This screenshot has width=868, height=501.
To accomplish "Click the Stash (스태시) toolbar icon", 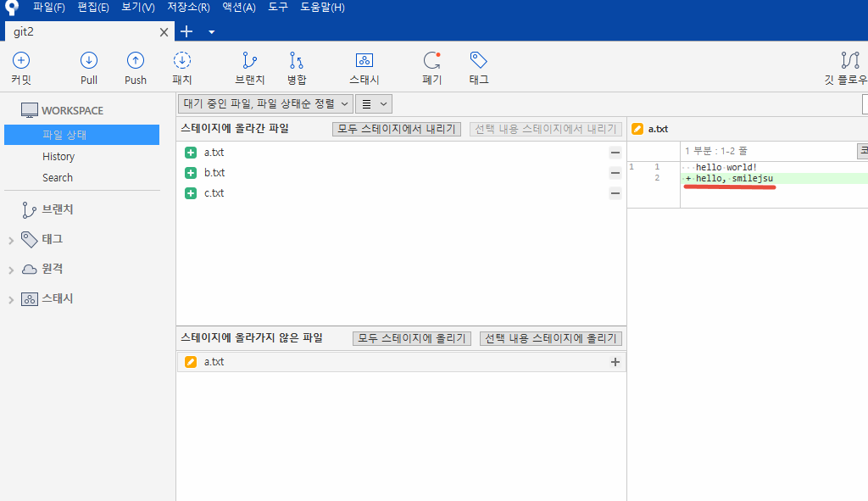I will 364,60.
